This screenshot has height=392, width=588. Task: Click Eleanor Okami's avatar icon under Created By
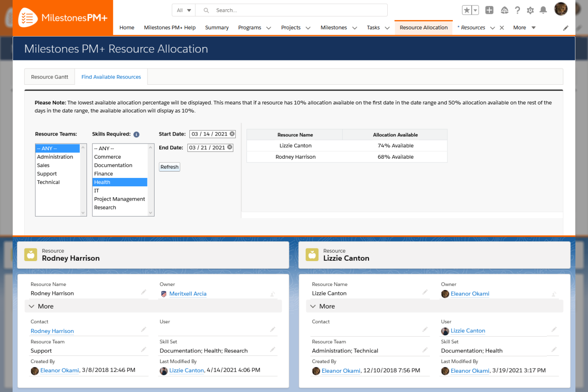34,371
